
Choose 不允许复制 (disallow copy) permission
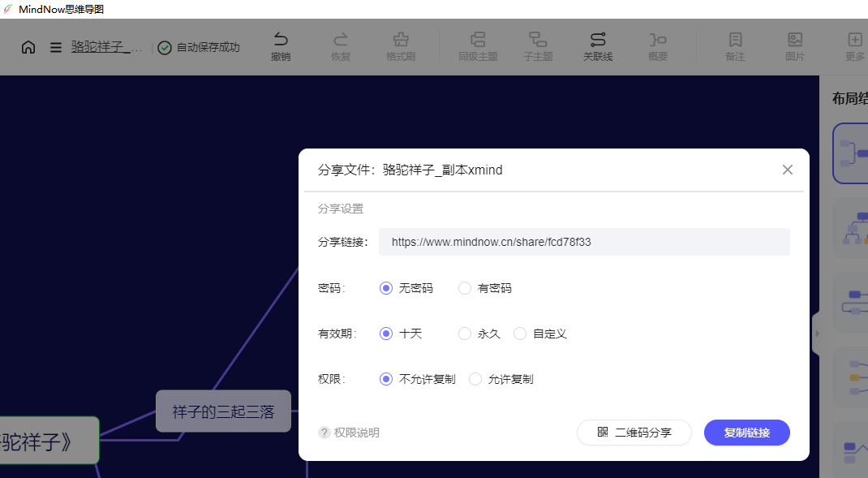click(418, 379)
